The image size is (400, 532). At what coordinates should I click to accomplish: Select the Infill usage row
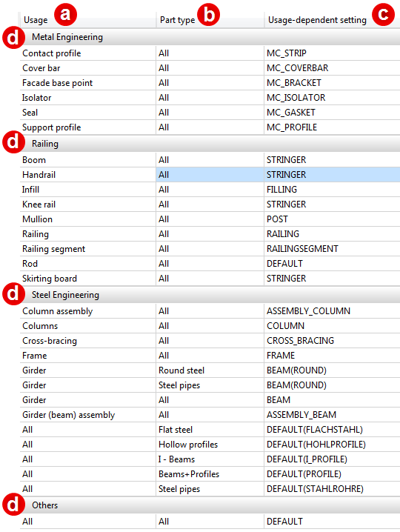210,190
